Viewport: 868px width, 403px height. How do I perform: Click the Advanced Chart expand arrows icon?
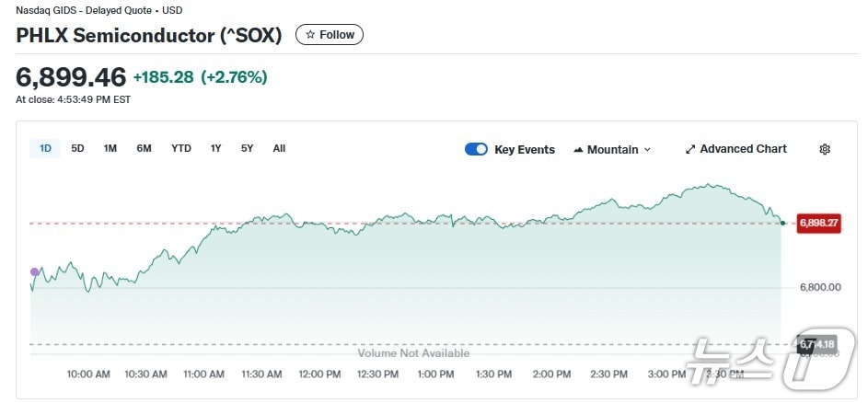[690, 149]
